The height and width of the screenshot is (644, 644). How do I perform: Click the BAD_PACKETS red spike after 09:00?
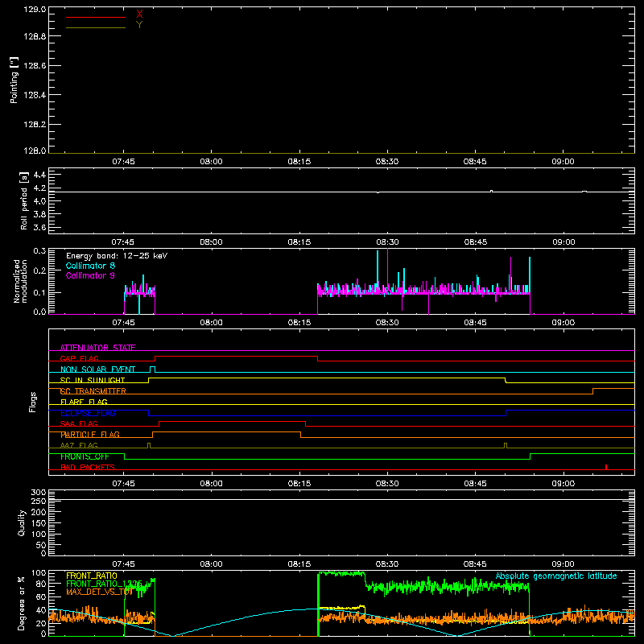(606, 467)
